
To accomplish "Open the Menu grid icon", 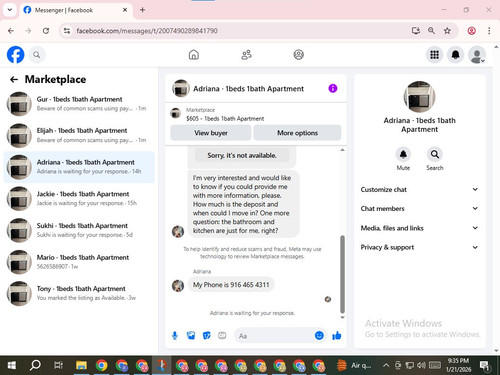I will (x=434, y=55).
